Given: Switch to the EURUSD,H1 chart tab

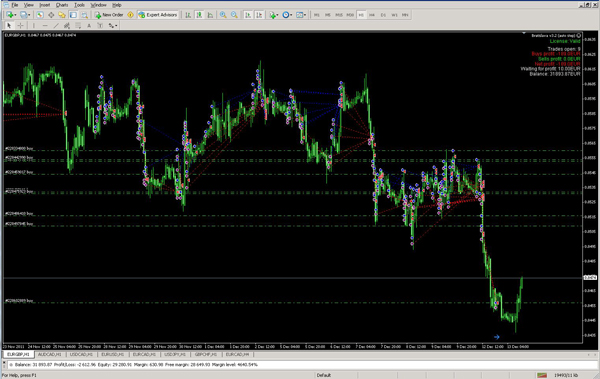Looking at the screenshot, I should click(x=112, y=354).
